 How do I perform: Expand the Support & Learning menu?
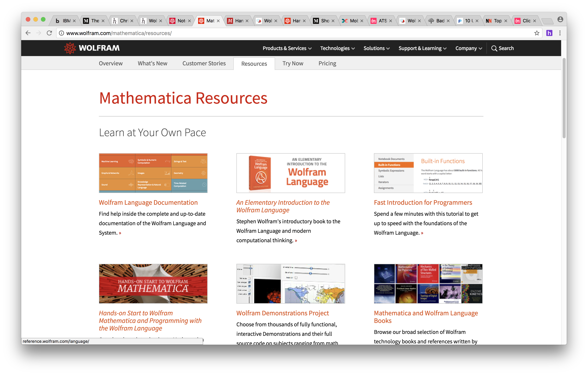click(422, 48)
